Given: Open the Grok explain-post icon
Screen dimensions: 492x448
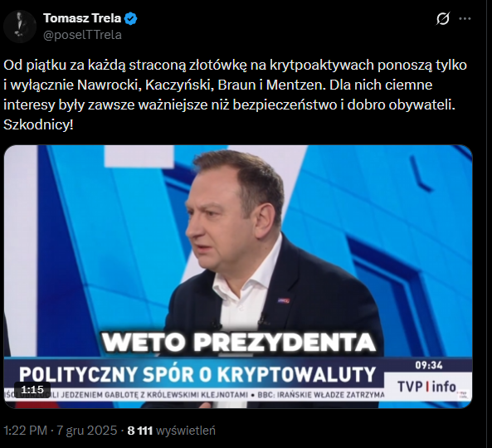Looking at the screenshot, I should click(443, 18).
